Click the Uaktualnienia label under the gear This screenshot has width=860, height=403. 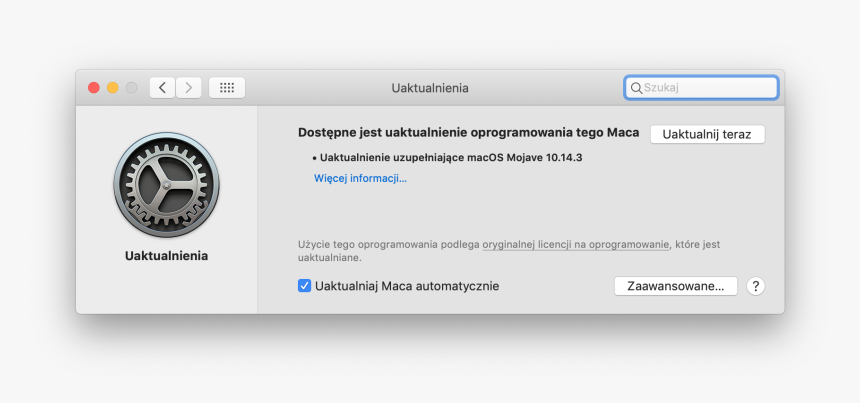point(166,256)
